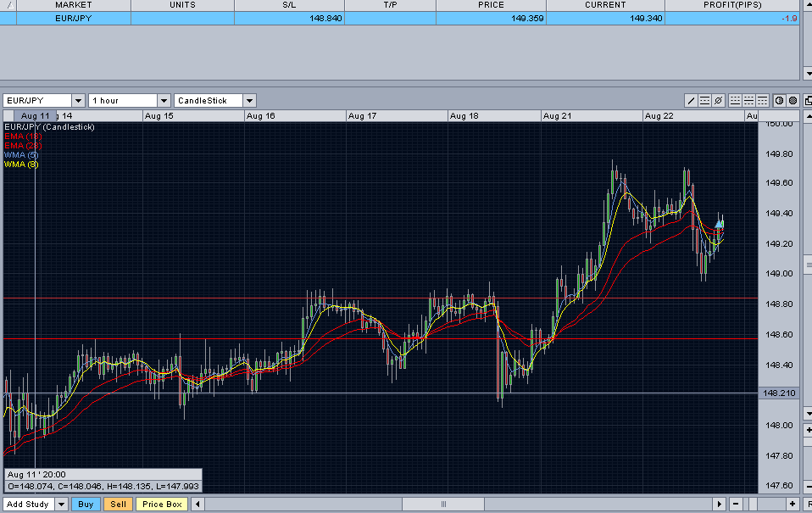Screen dimensions: 812x513
Task: Click the orange Sell button
Action: (118, 505)
